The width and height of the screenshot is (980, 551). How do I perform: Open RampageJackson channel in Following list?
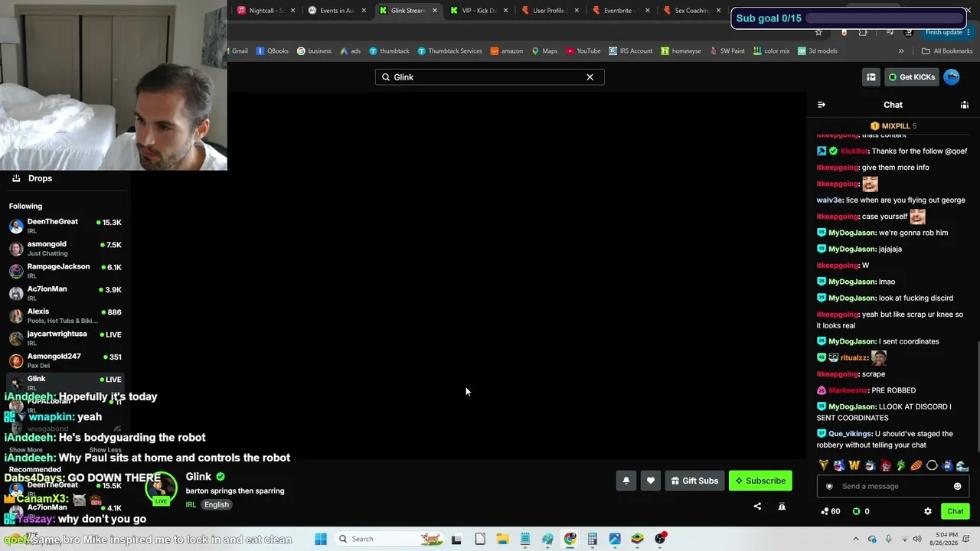[x=65, y=271]
